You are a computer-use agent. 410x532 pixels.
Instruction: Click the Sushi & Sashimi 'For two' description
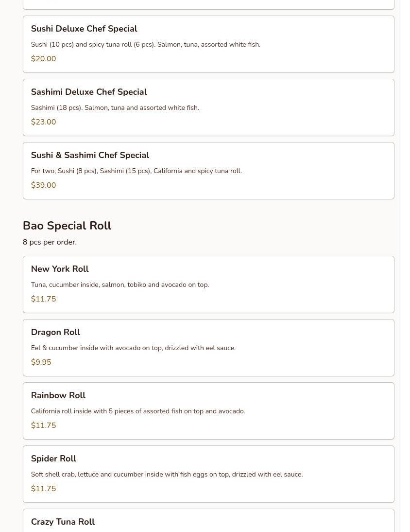coord(136,171)
